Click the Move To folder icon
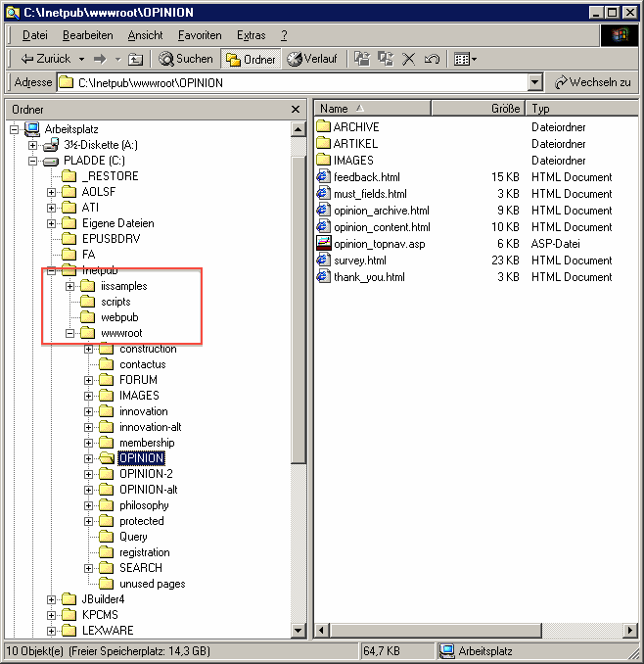 362,59
